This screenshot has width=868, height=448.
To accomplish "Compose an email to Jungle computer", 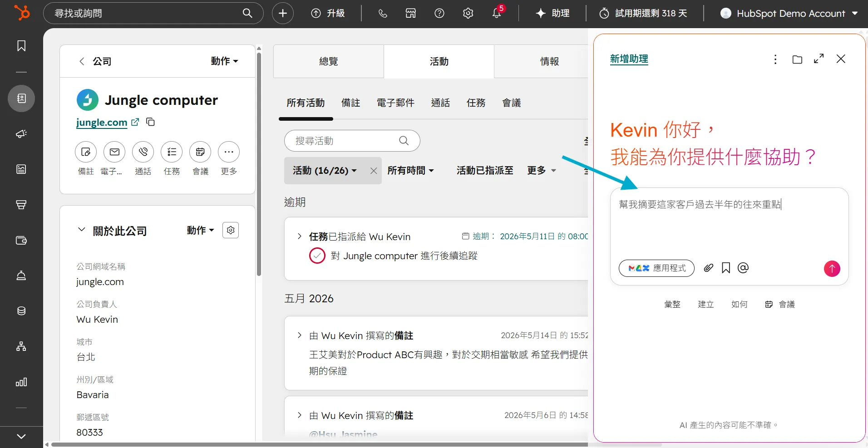I will coord(114,152).
